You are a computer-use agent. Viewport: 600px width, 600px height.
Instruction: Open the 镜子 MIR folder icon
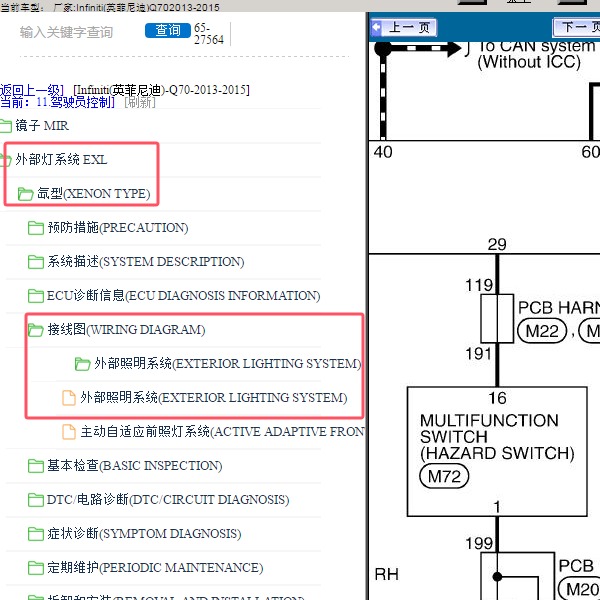point(5,126)
